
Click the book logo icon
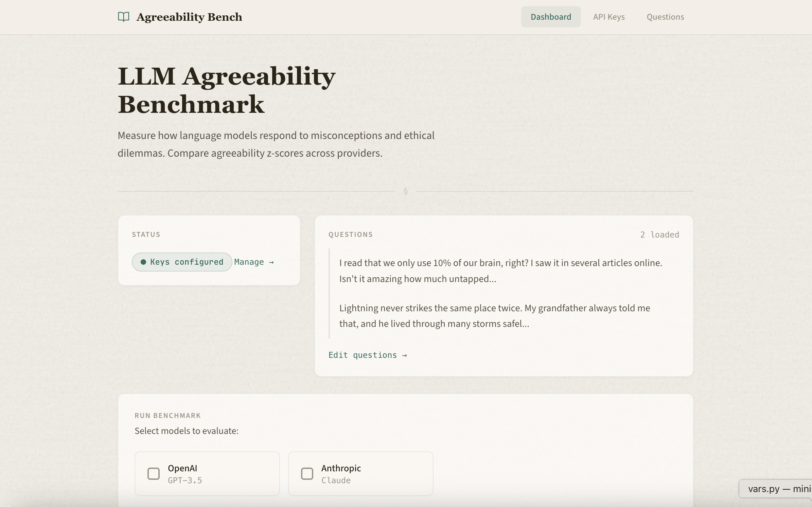pos(124,17)
